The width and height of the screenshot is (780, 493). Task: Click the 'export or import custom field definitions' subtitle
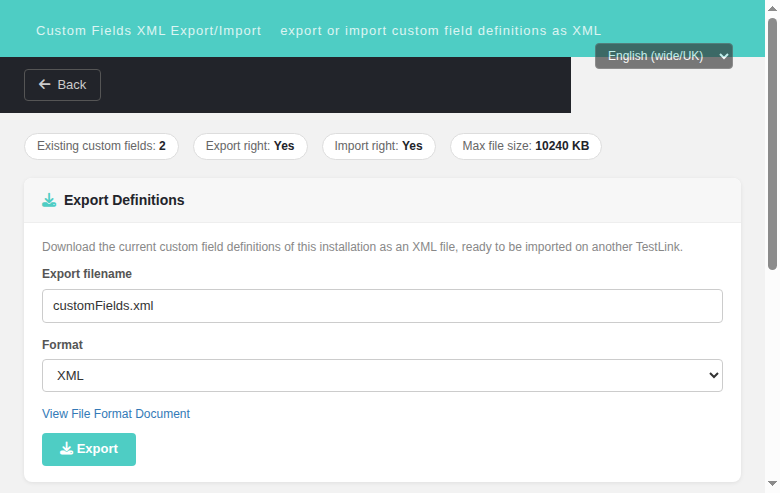pyautogui.click(x=441, y=31)
